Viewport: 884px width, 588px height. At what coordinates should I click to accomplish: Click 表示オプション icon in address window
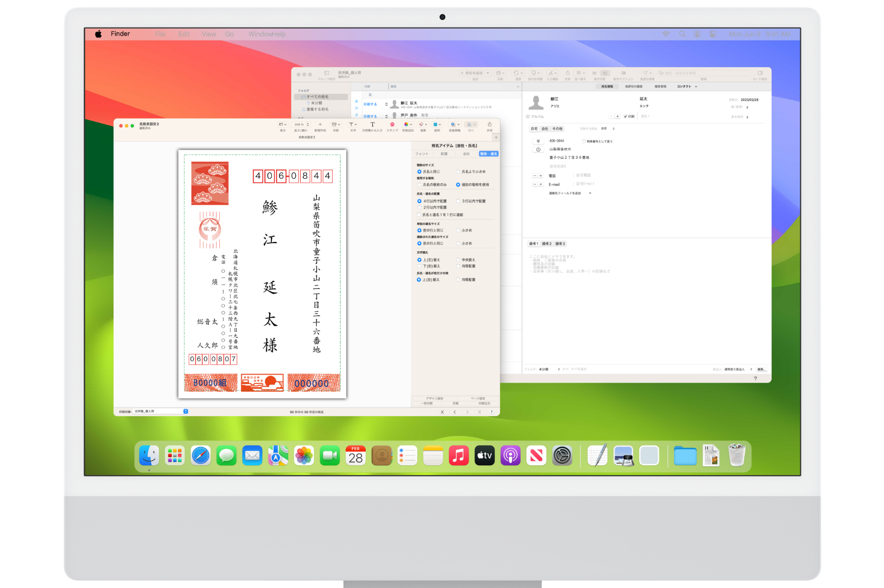click(x=623, y=73)
